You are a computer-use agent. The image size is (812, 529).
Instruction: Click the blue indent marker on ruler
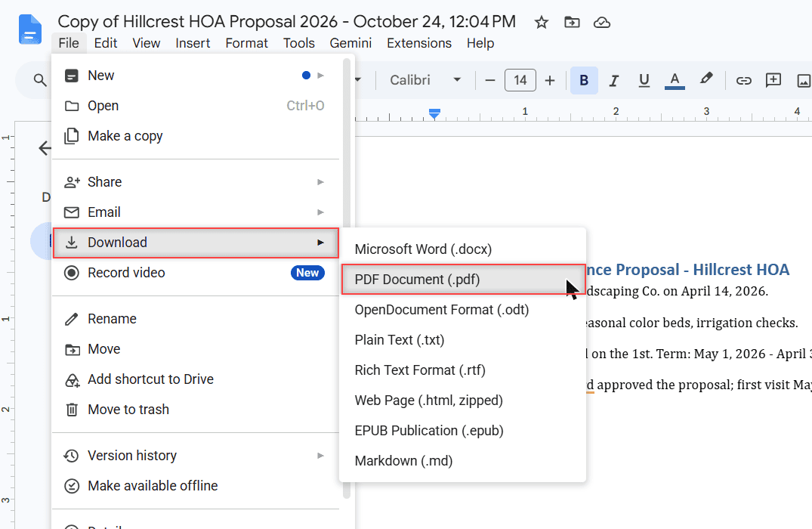(434, 114)
